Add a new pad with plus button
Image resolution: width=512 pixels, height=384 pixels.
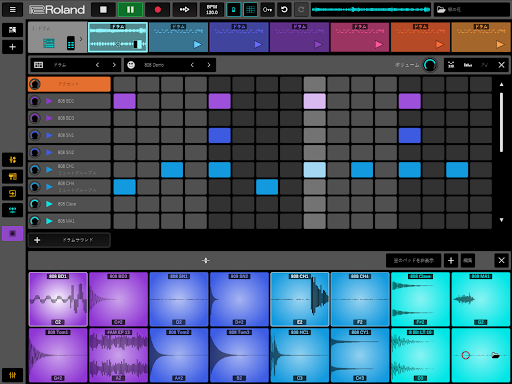coord(451,260)
